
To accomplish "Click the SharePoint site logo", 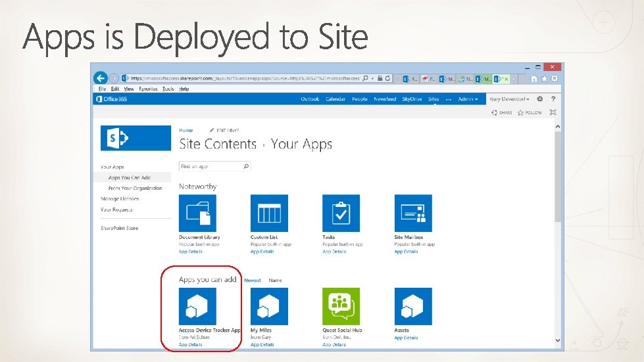I will click(136, 138).
